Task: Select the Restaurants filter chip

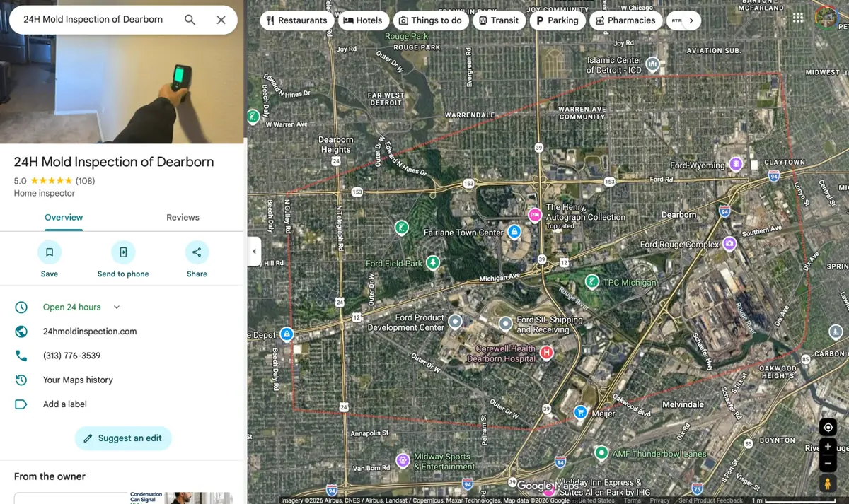Action: tap(297, 20)
